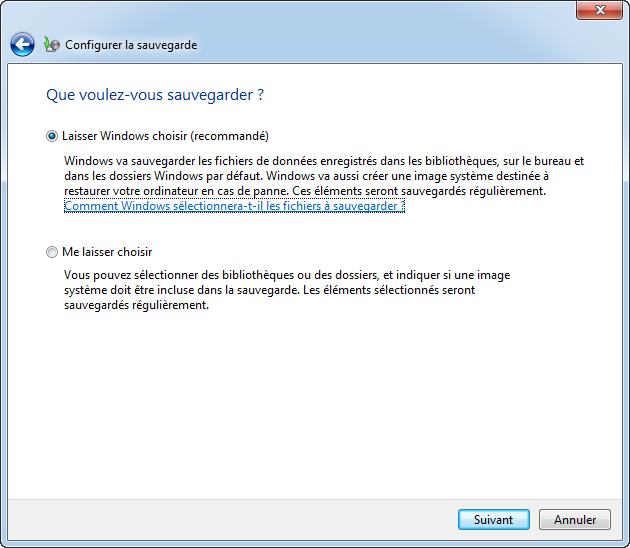This screenshot has height=548, width=630.
Task: Click the Suivant button
Action: (493, 519)
